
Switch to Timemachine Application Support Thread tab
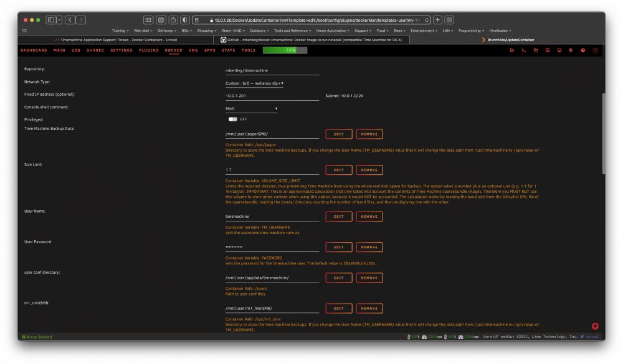pos(116,40)
